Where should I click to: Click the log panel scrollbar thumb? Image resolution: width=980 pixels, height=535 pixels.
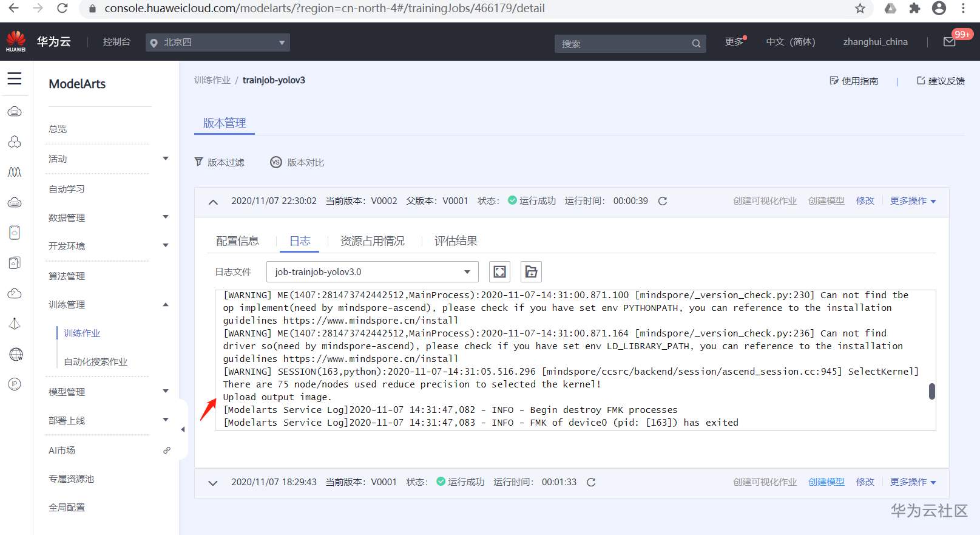pyautogui.click(x=932, y=391)
